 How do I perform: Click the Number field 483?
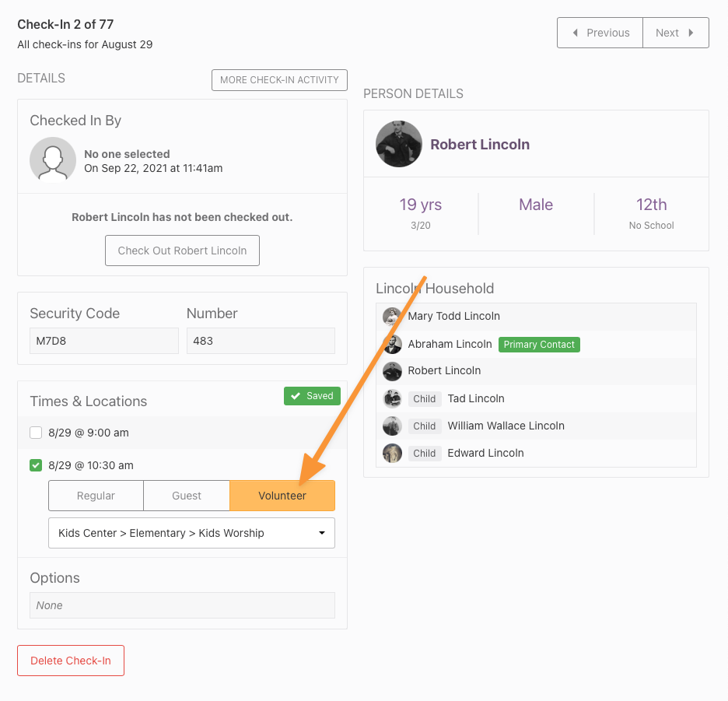click(x=261, y=341)
